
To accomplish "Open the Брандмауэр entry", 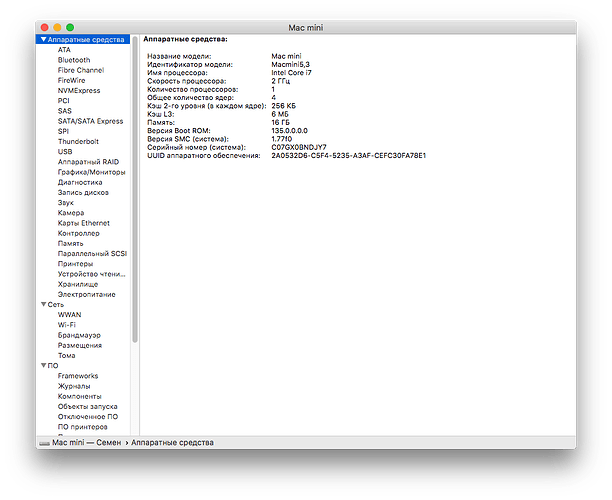I will pyautogui.click(x=79, y=335).
